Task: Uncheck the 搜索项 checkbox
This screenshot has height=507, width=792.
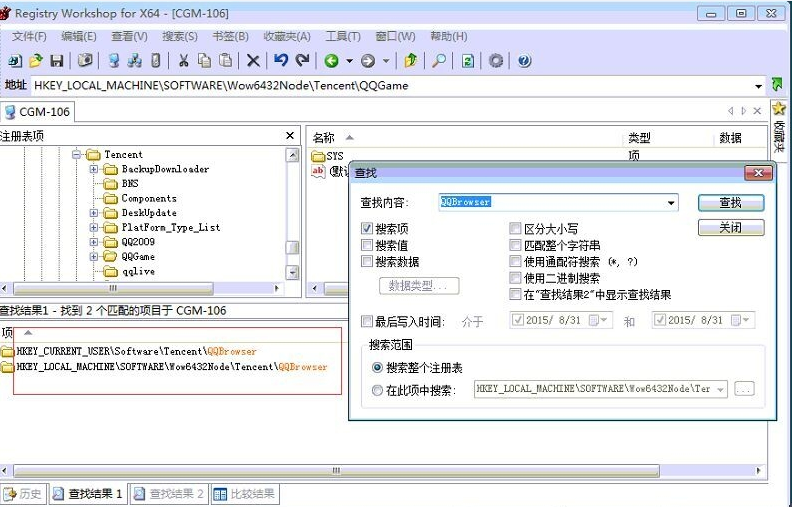Action: 367,229
